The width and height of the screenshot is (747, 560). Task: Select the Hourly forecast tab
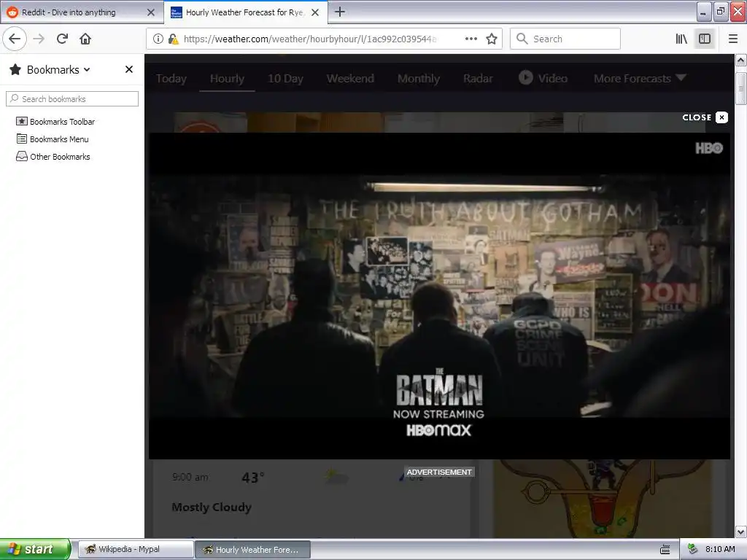click(x=228, y=79)
